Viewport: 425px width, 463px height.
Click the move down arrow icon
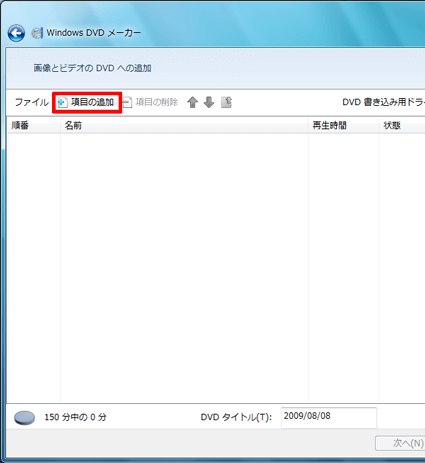coord(209,102)
